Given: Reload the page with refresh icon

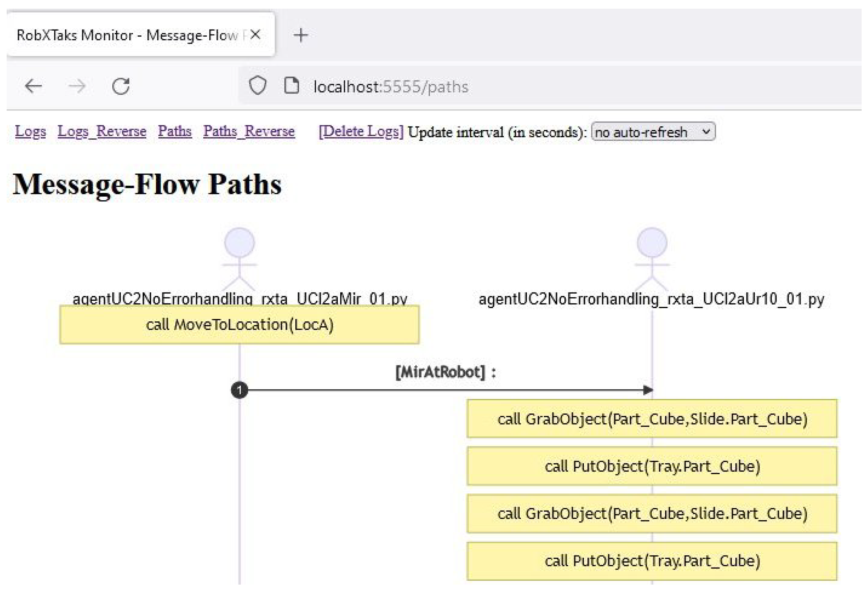Looking at the screenshot, I should click(x=121, y=86).
